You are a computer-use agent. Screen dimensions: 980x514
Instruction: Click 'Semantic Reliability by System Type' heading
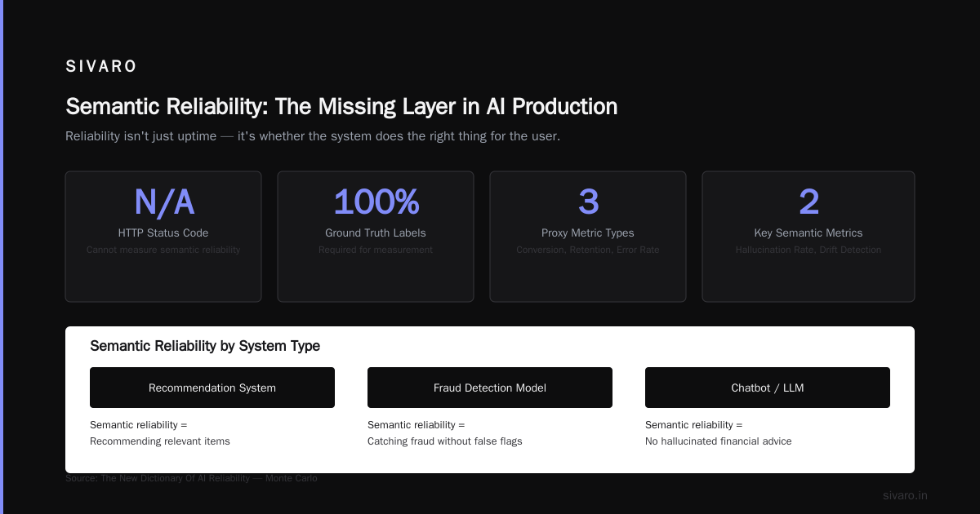point(205,346)
